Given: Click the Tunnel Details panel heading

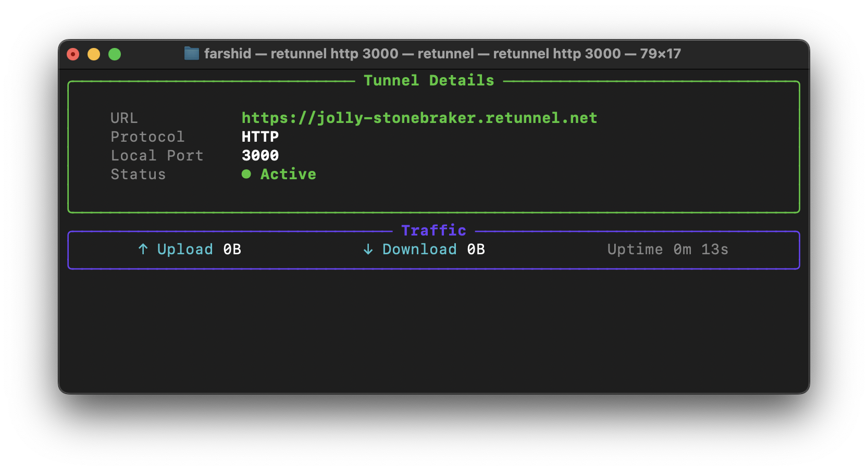Looking at the screenshot, I should [429, 80].
